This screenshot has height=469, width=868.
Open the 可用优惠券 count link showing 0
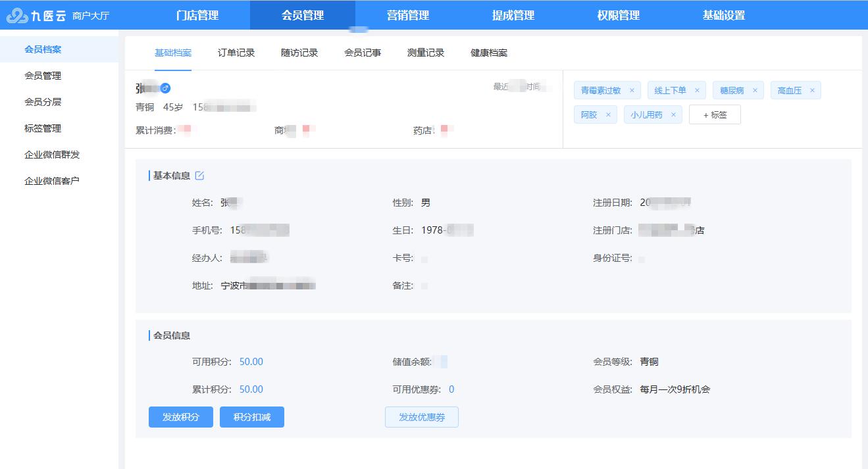453,389
